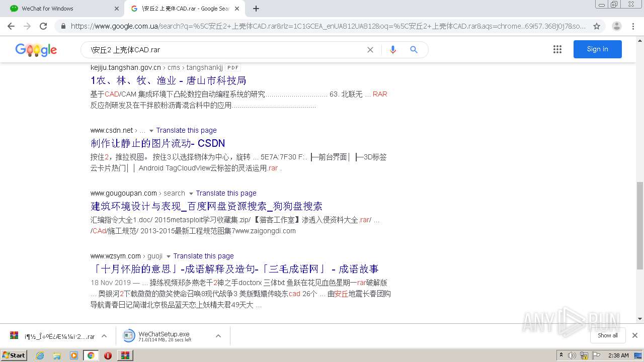Open download options for the .rar file

click(x=104, y=336)
